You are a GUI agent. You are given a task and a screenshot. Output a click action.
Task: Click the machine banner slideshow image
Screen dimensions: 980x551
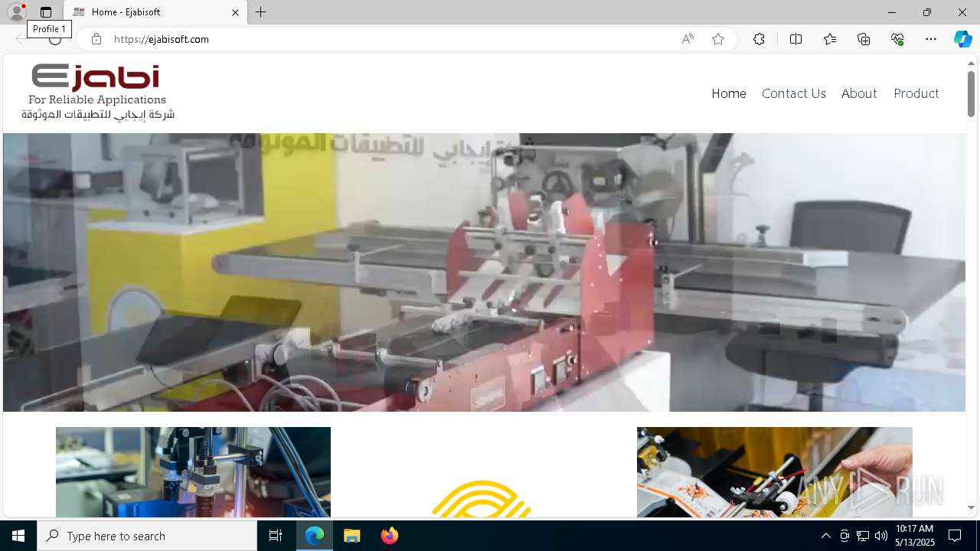(484, 272)
